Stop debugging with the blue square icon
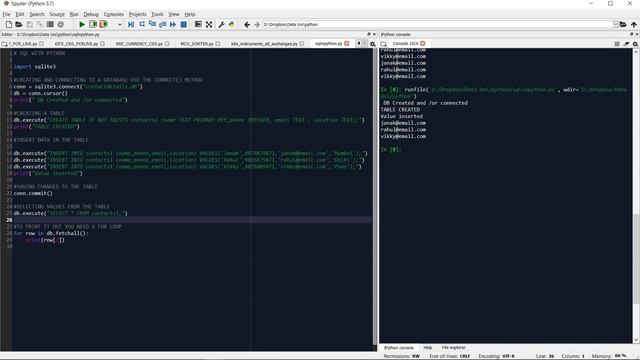640x360 pixels. pyautogui.click(x=184, y=24)
